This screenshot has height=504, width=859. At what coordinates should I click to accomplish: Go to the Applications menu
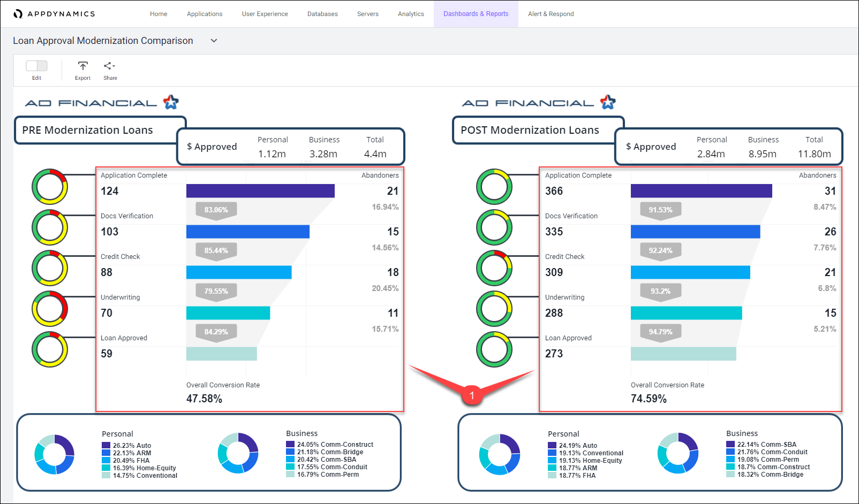coord(205,14)
